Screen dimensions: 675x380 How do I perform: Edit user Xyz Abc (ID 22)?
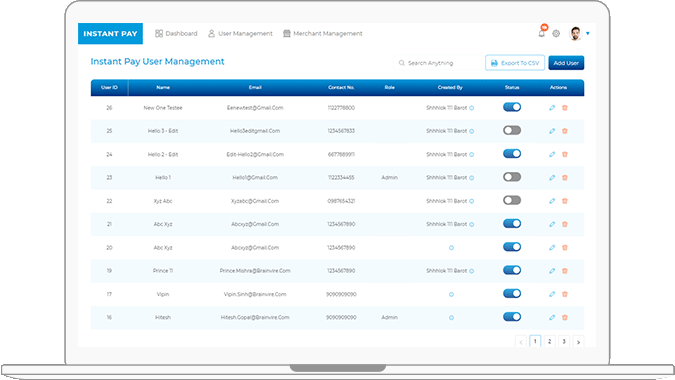[x=552, y=201]
